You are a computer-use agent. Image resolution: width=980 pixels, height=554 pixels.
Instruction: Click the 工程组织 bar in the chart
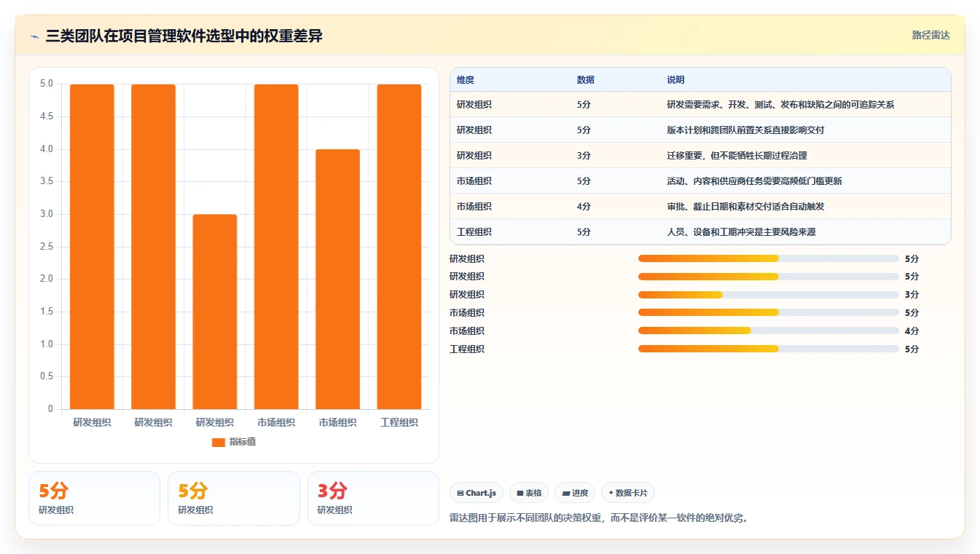[399, 247]
